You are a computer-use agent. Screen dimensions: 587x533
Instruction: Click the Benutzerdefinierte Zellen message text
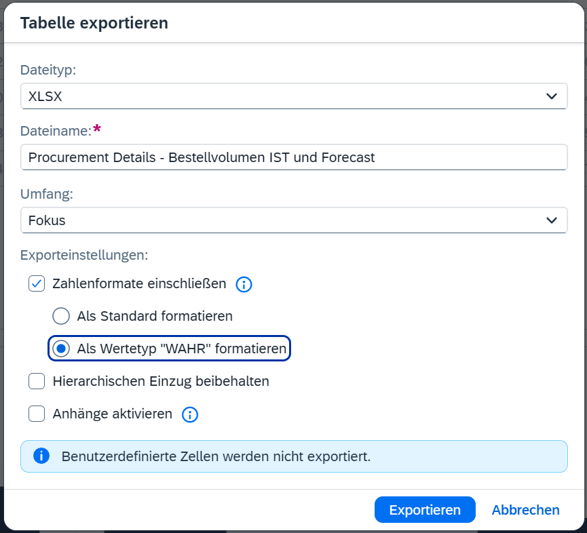216,457
